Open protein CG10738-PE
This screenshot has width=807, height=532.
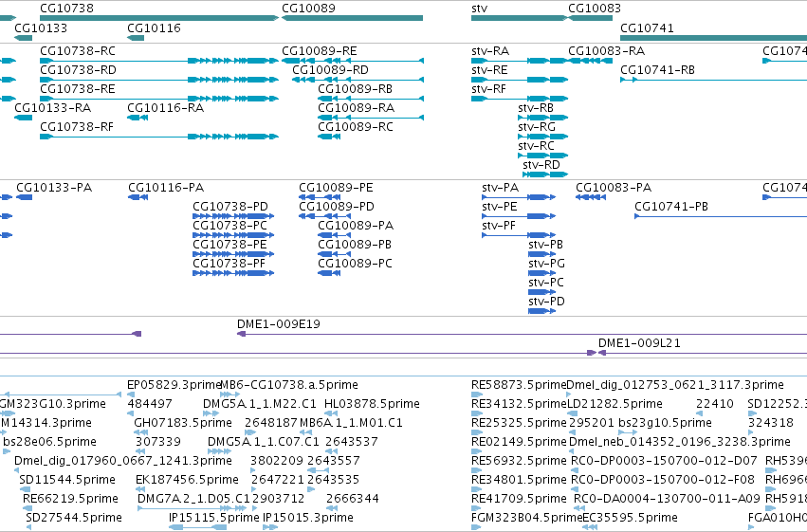[x=229, y=244]
